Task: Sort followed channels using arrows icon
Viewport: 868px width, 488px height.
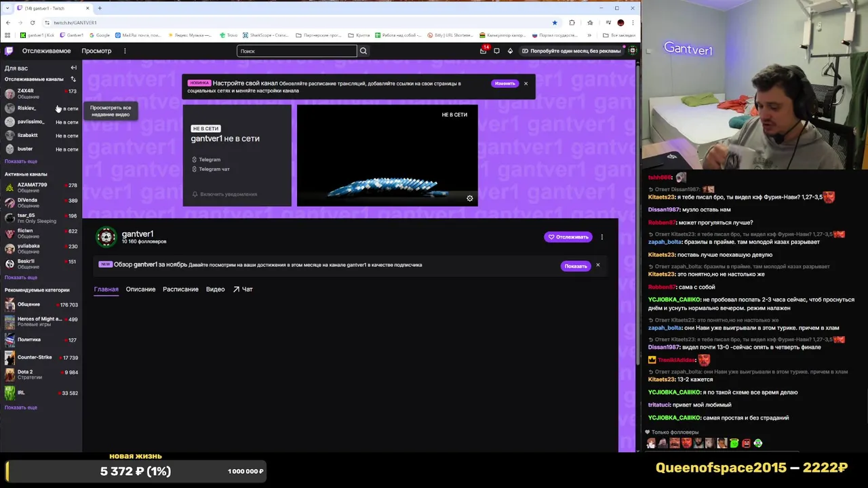Action: coord(73,79)
